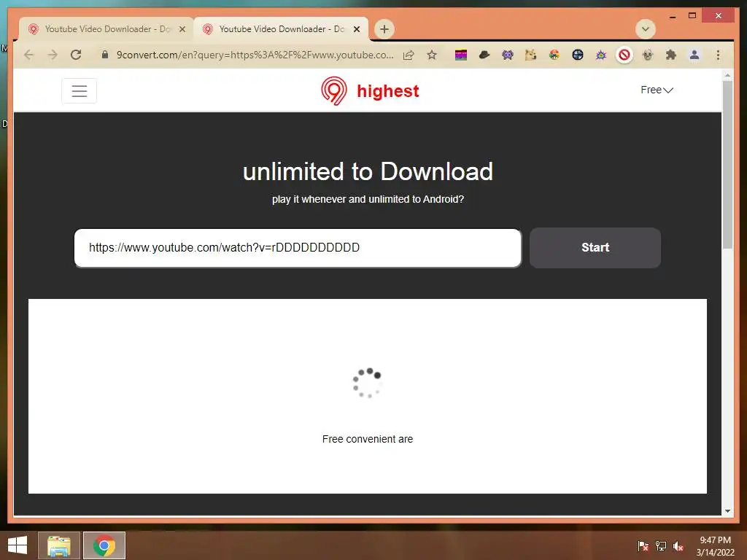The height and width of the screenshot is (560, 747).
Task: Open the black hat extension
Action: (484, 55)
